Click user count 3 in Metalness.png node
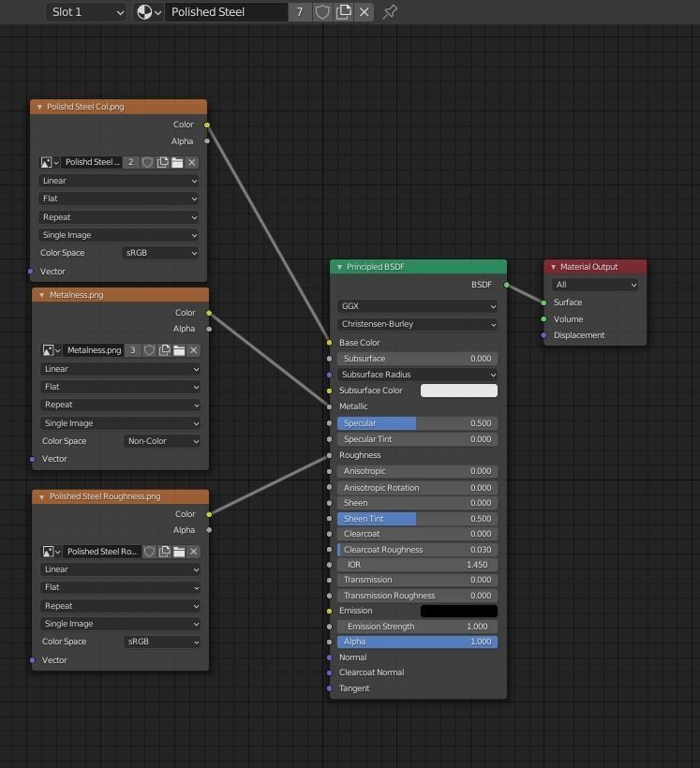 click(132, 350)
